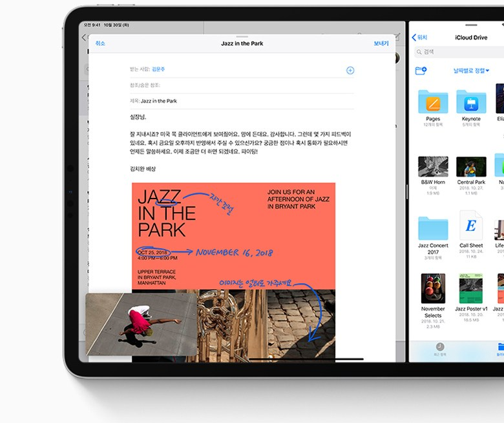Go back to Locations in Files
The image size is (504, 423).
tap(419, 38)
